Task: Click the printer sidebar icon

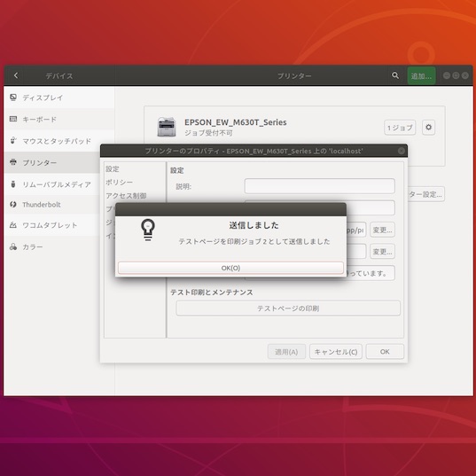Action: (13, 162)
